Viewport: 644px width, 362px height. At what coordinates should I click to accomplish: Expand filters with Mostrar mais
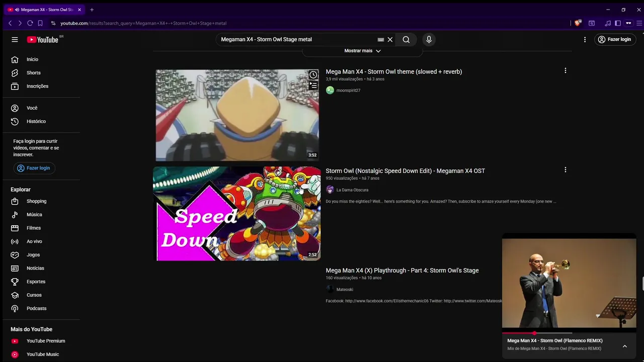click(x=362, y=51)
